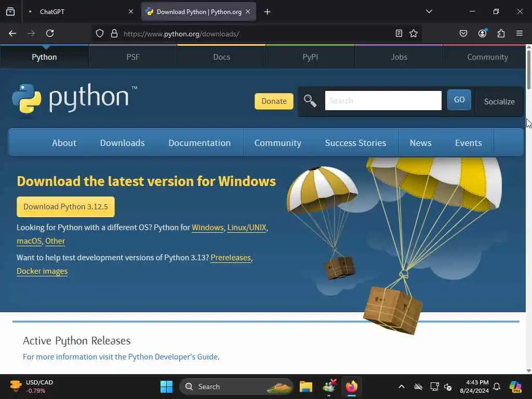Open Events main menu
Viewport: 532px width, 399px height.
[x=468, y=143]
